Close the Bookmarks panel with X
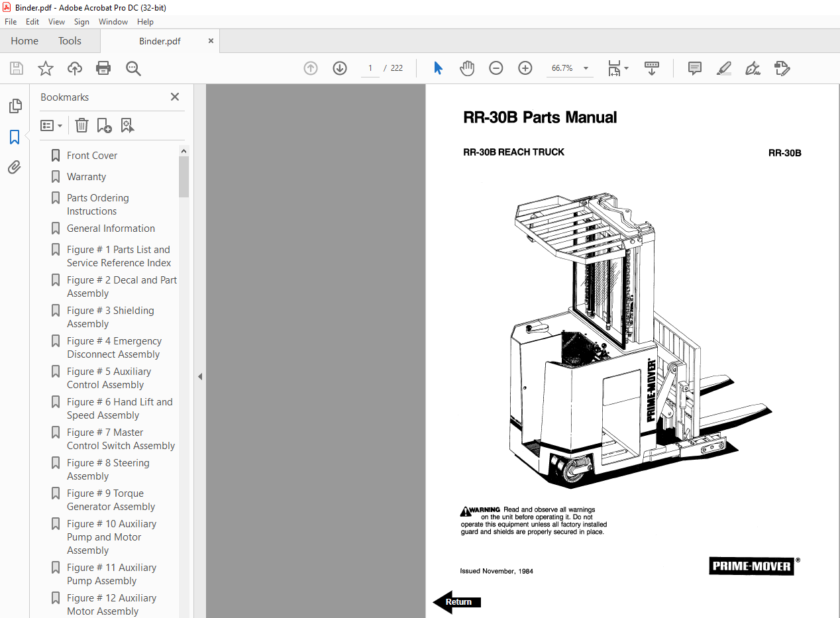The width and height of the screenshot is (840, 618). pos(175,97)
